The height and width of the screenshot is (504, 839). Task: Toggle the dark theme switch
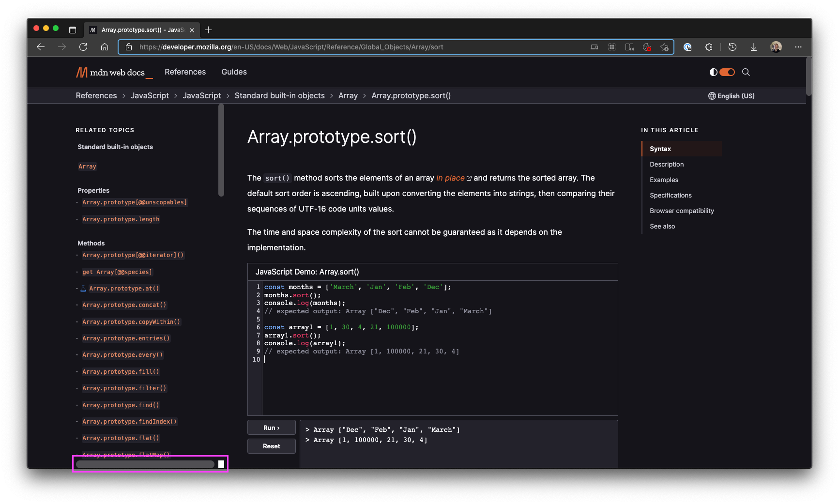click(727, 72)
